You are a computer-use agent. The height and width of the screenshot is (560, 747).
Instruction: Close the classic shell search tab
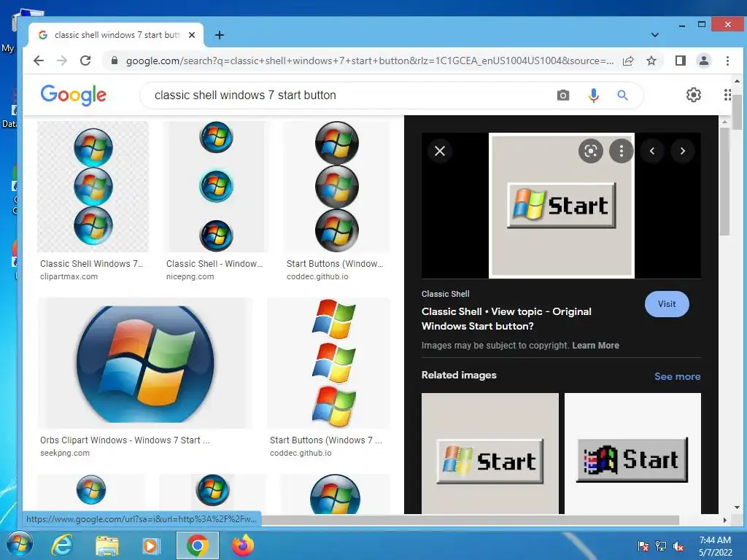pyautogui.click(x=192, y=35)
